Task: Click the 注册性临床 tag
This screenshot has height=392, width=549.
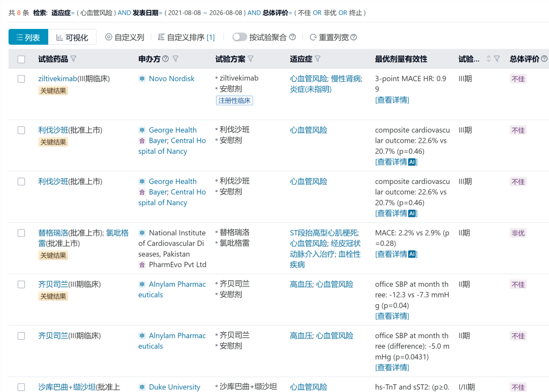Action: tap(234, 101)
